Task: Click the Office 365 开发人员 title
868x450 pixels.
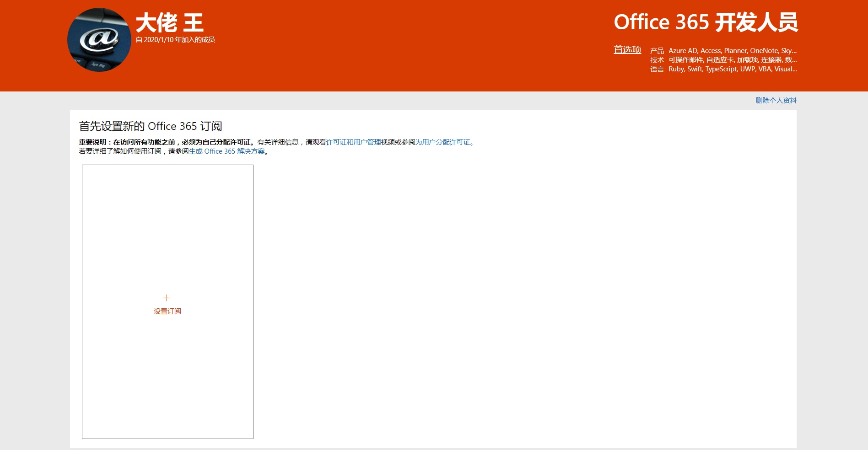Action: click(x=706, y=22)
